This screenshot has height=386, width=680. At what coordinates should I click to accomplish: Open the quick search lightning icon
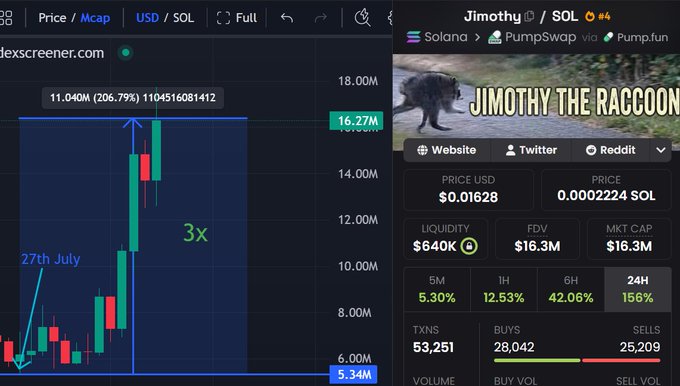pos(362,18)
